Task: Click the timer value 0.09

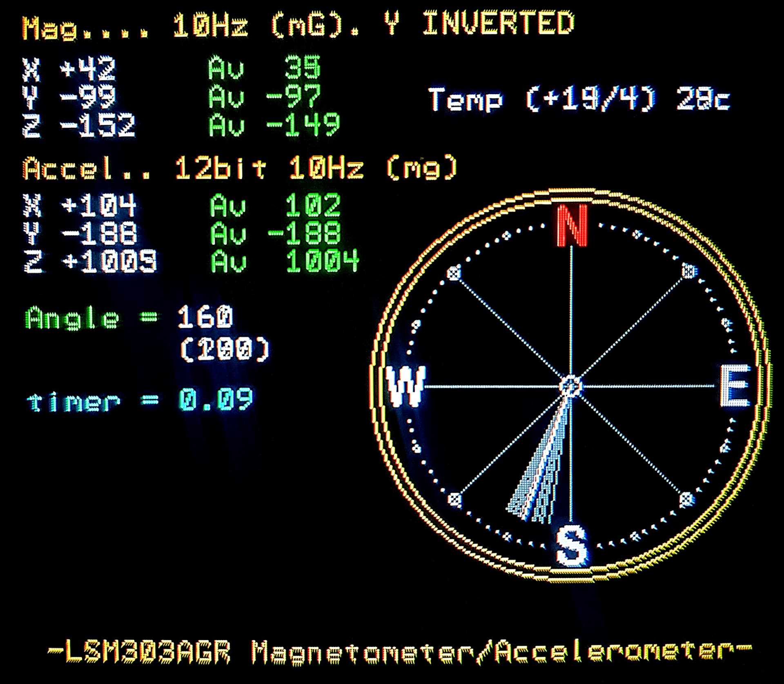Action: [x=216, y=400]
